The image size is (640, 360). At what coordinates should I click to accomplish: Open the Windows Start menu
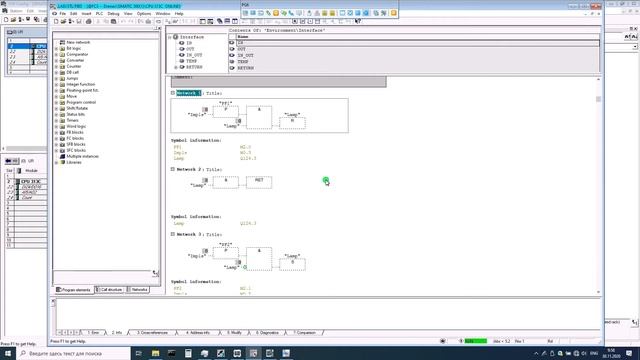pyautogui.click(x=8, y=353)
